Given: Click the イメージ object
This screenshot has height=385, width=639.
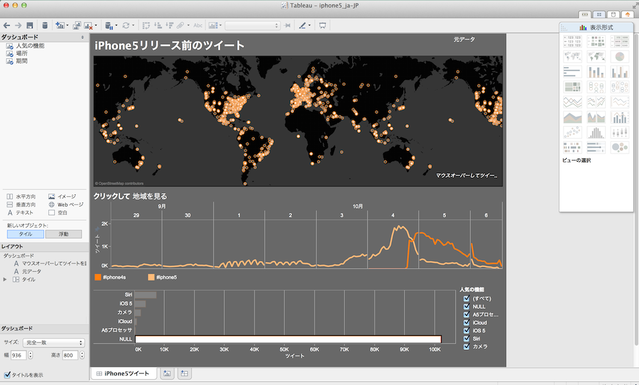Looking at the screenshot, I should click(62, 196).
